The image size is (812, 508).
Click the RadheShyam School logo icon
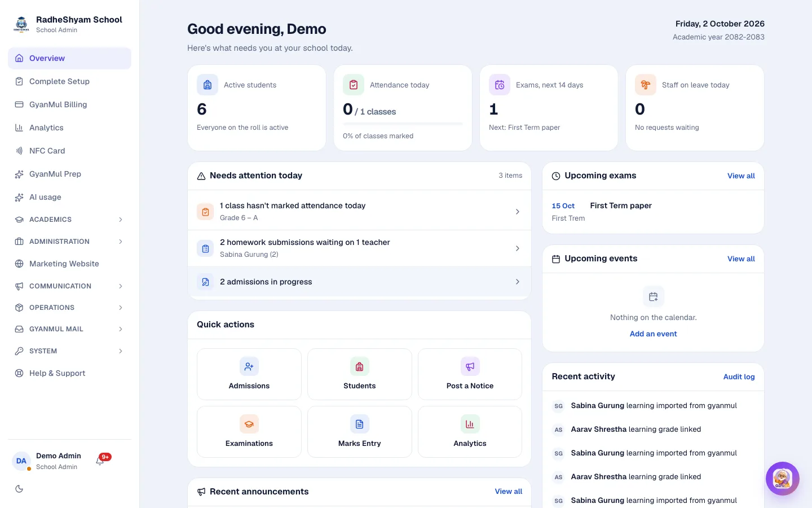(21, 24)
